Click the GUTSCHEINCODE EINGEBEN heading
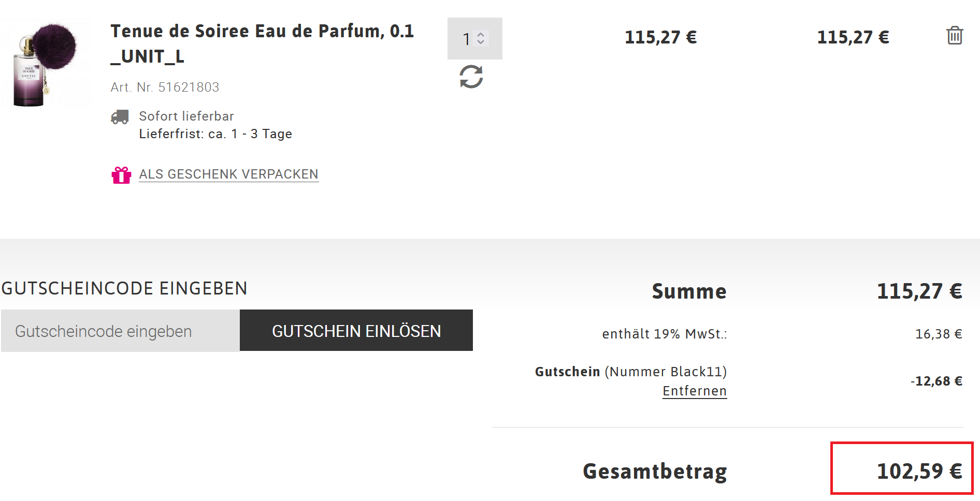This screenshot has width=980, height=501. (124, 288)
